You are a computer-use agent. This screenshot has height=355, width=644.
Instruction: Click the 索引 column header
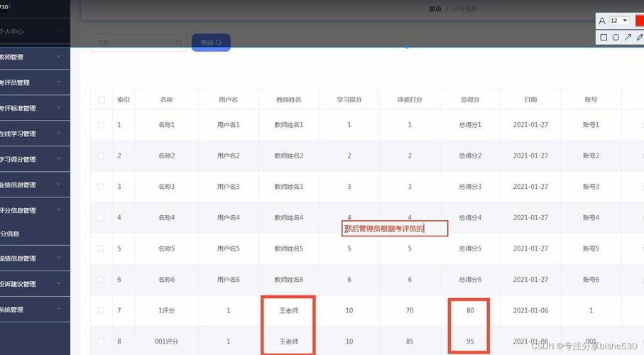pos(124,99)
